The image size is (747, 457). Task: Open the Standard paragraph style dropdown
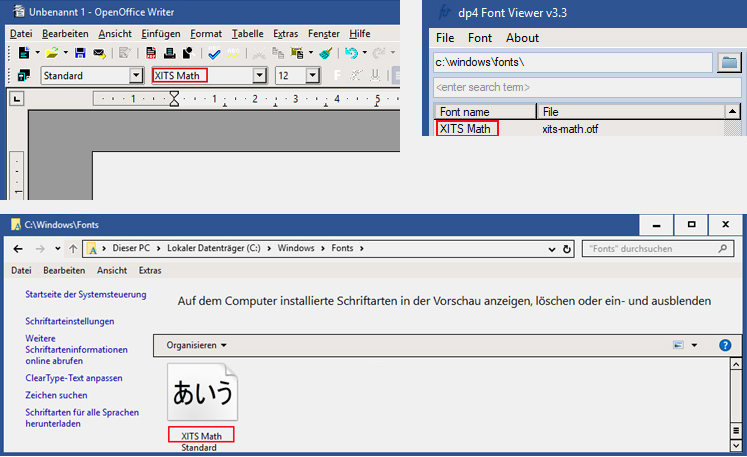(x=136, y=76)
